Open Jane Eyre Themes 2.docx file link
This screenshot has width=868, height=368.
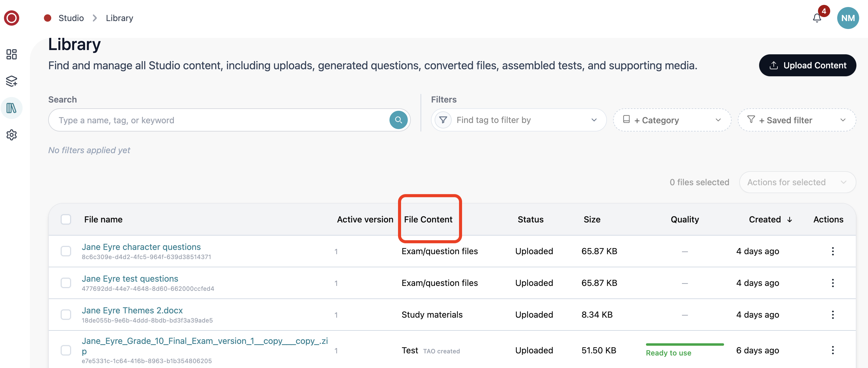pos(132,310)
